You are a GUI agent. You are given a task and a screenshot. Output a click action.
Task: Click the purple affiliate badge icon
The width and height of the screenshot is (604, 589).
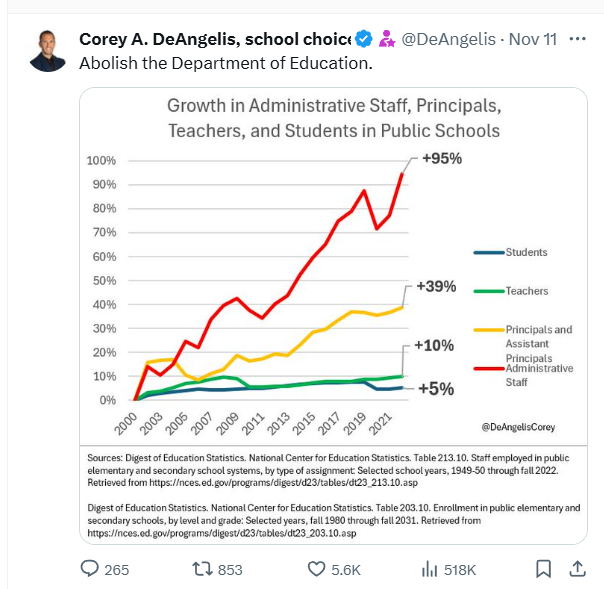point(385,40)
